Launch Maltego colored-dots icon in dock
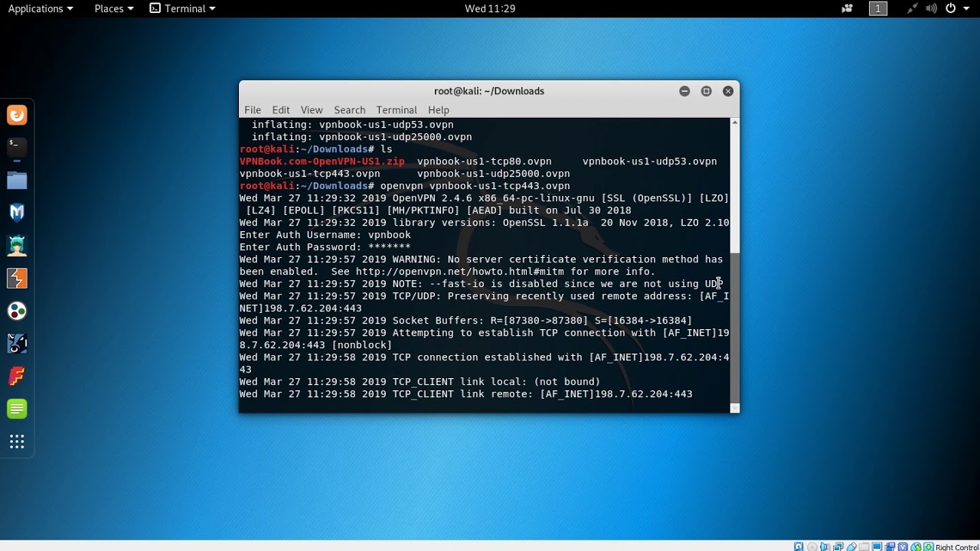This screenshot has width=980, height=551. [17, 311]
